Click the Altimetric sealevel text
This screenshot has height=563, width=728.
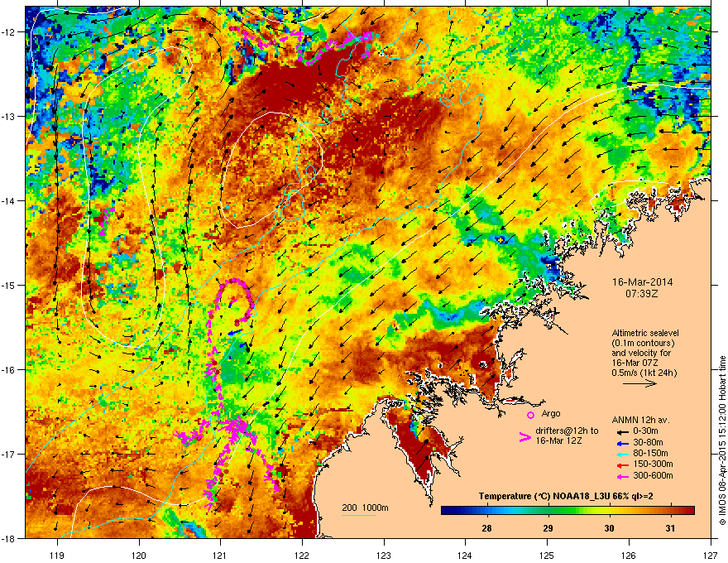tap(645, 333)
